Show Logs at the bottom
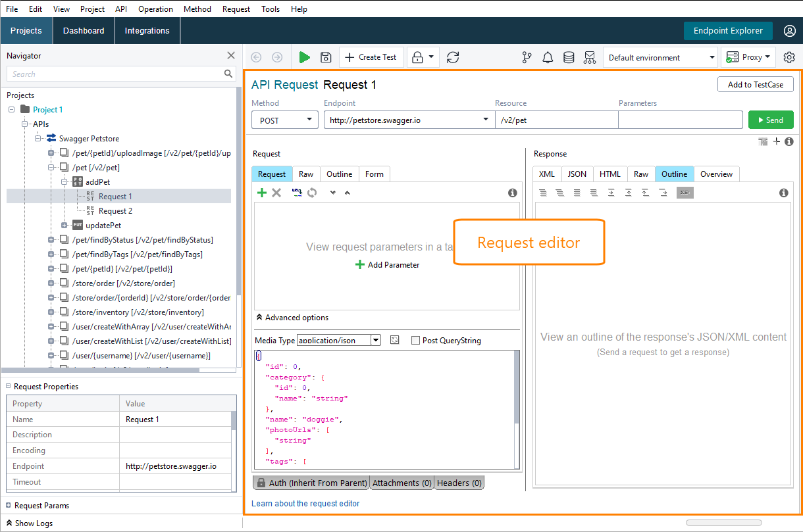 (x=30, y=523)
